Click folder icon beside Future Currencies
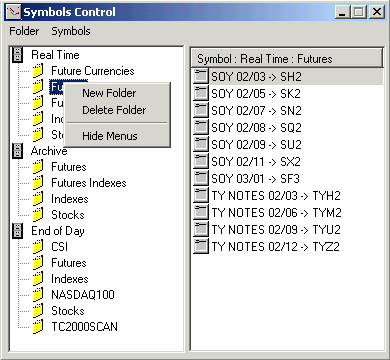The image size is (390, 360). pos(38,71)
